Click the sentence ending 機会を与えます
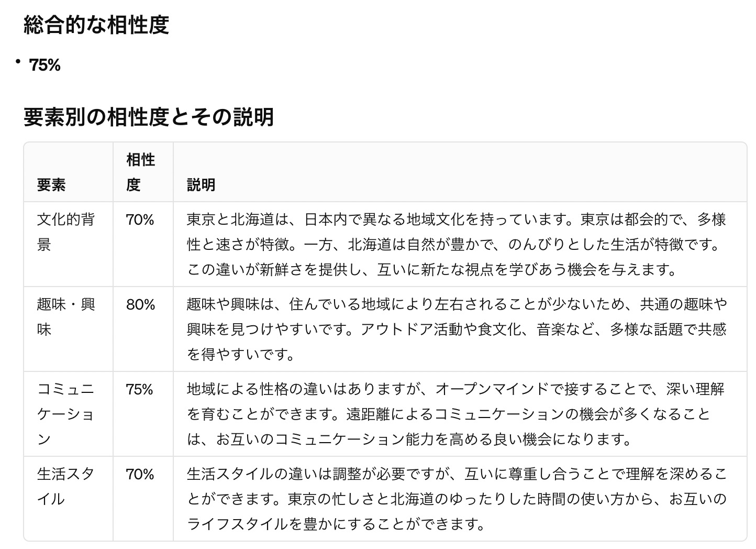The height and width of the screenshot is (549, 756). [x=432, y=270]
